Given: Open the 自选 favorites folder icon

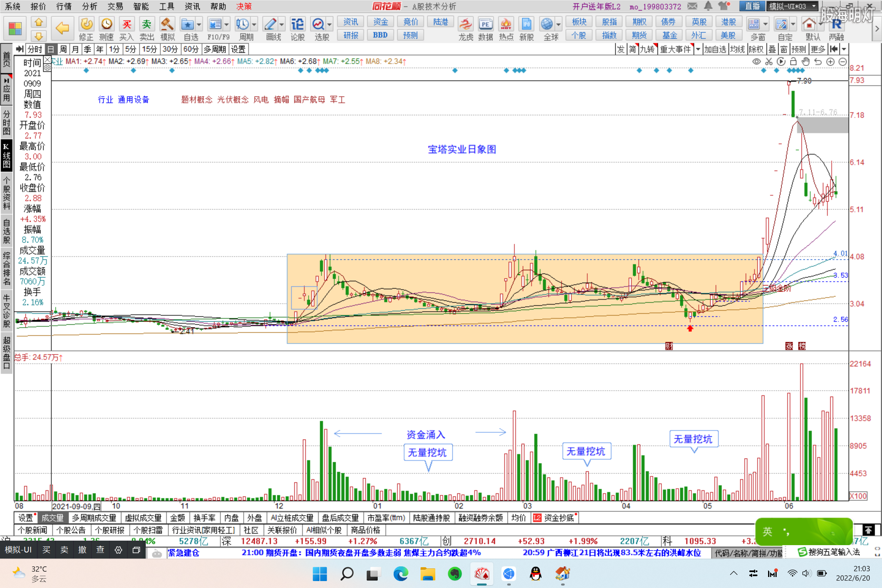Looking at the screenshot, I should pyautogui.click(x=188, y=24).
